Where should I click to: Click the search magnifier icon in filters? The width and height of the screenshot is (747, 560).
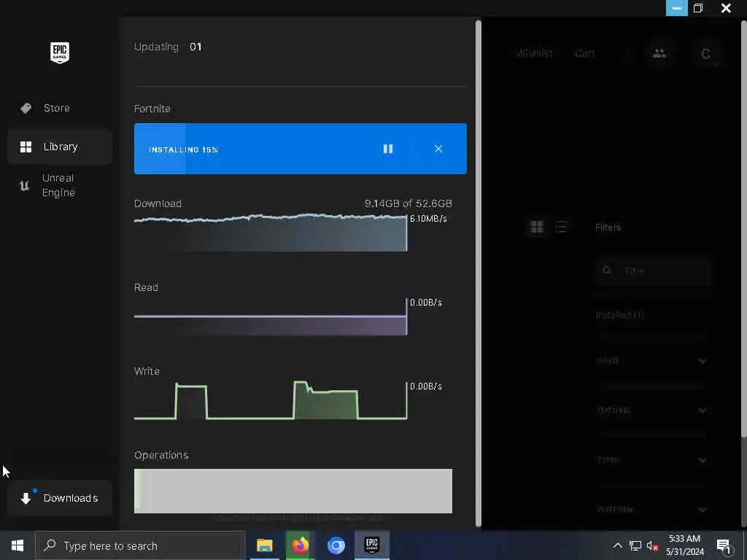click(x=607, y=271)
